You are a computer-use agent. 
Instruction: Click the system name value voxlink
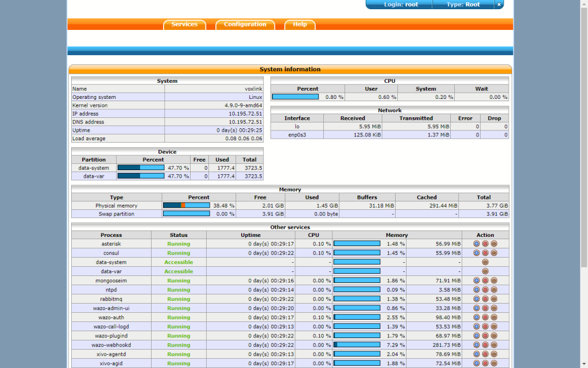click(253, 89)
